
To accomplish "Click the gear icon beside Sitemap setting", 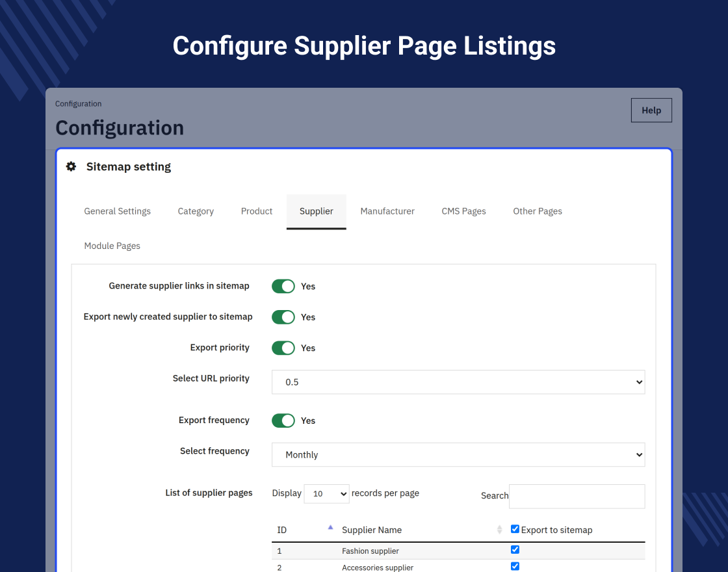I will point(71,166).
